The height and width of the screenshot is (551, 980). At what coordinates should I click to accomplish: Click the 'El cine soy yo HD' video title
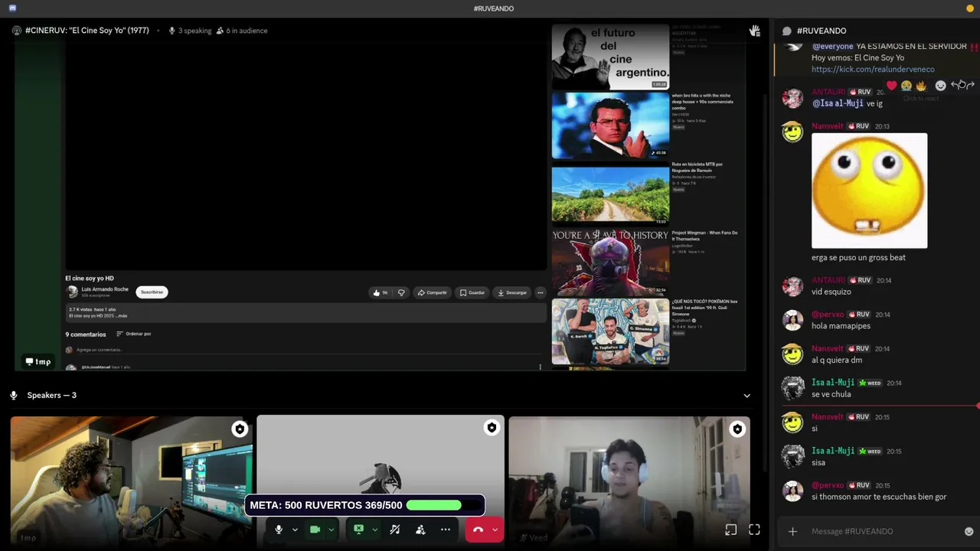click(90, 278)
